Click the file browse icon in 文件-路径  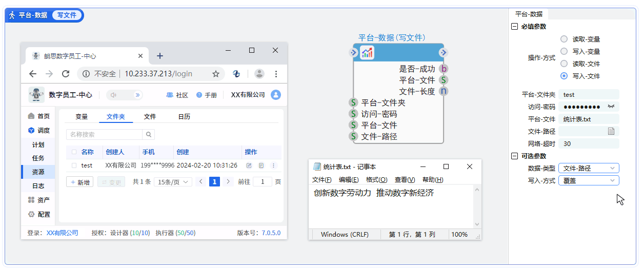click(611, 131)
